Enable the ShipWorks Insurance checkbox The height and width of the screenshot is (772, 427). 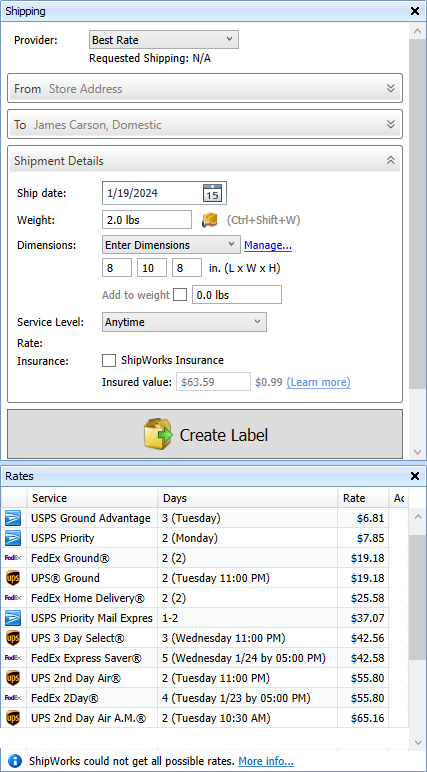click(x=109, y=360)
